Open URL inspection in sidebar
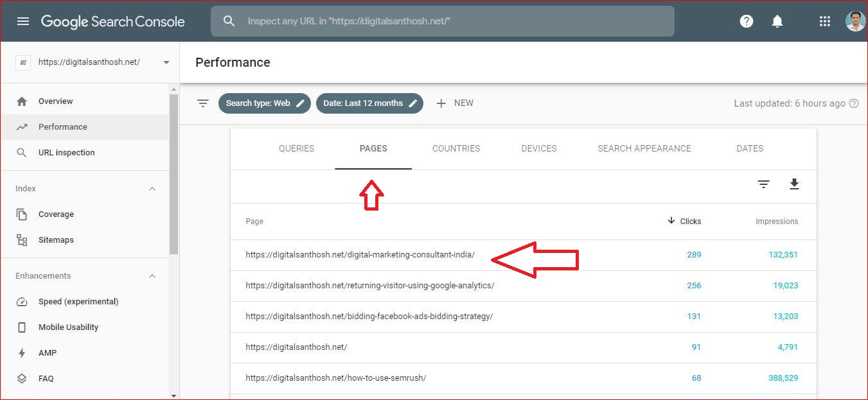Image resolution: width=868 pixels, height=400 pixels. [x=84, y=153]
